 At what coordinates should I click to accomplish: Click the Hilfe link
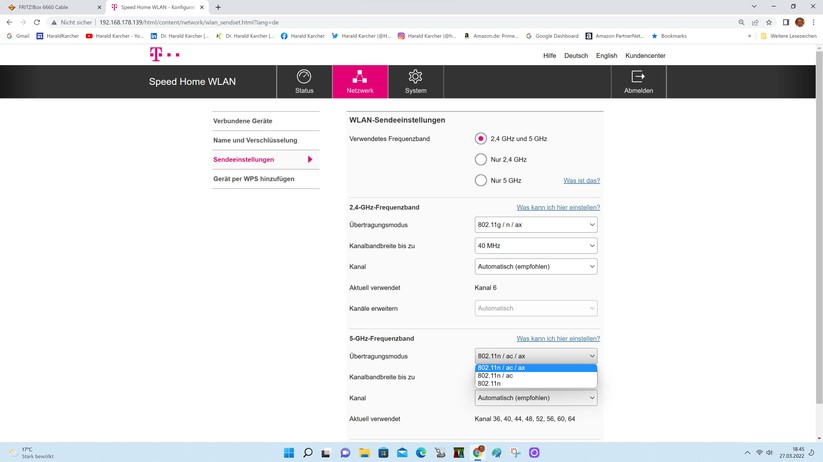[x=550, y=56]
